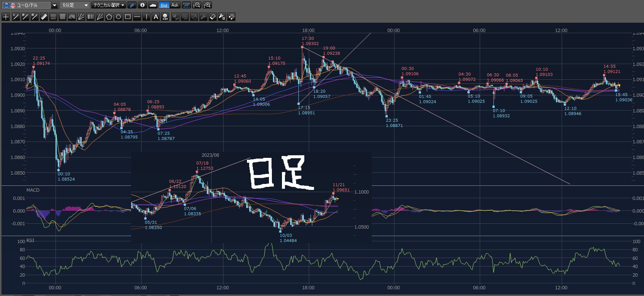Screen dimensions: 644x296
Task: Choose the three-line horizontal retracement tool
Action: [x=53, y=17]
